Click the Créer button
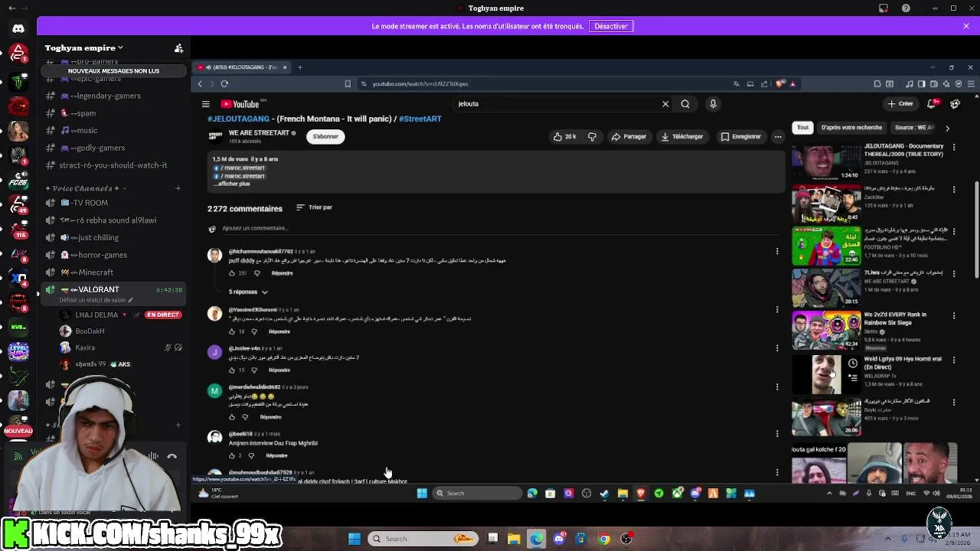 [x=900, y=104]
